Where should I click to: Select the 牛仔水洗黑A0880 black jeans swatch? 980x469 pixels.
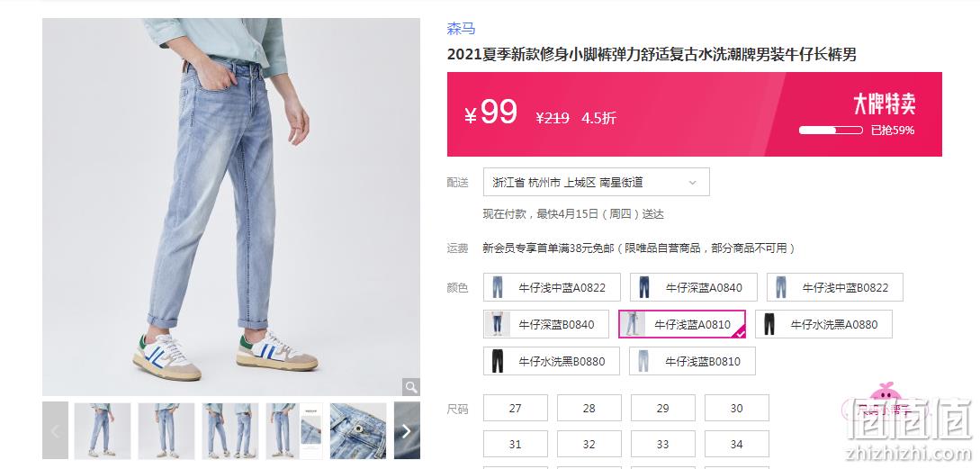coord(823,325)
